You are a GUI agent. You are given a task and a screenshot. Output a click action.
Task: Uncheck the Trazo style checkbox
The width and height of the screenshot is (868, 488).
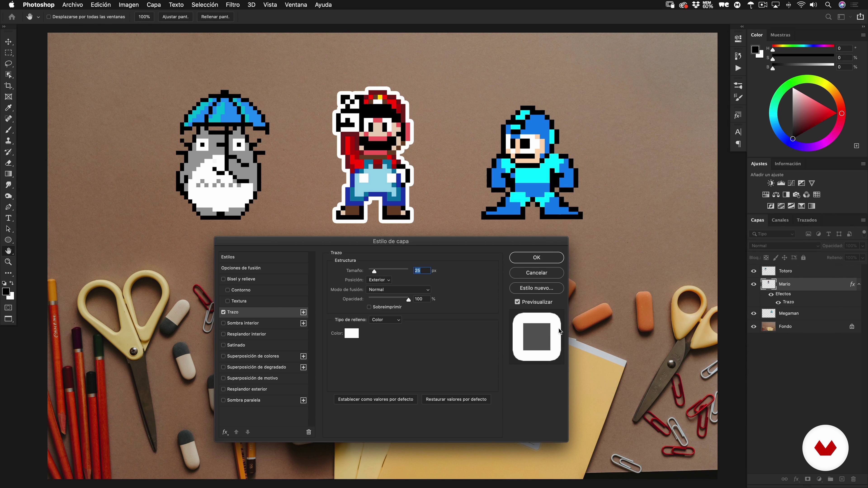point(223,312)
